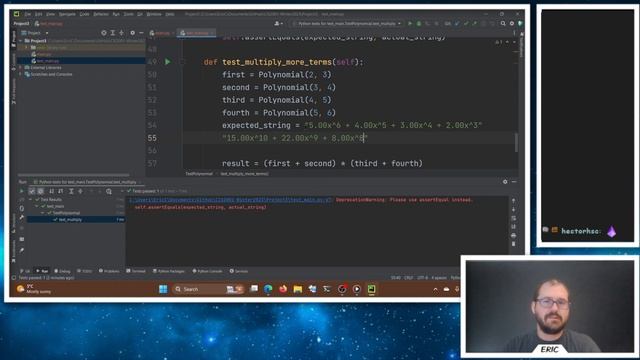Click user account icon in toolbar

pyautogui.click(x=278, y=24)
